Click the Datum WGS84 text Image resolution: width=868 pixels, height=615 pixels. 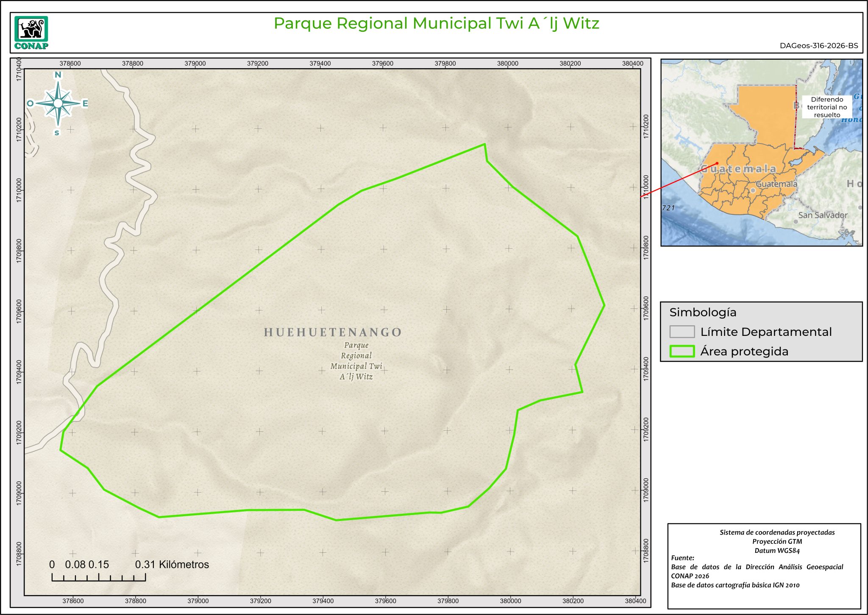pos(777,551)
